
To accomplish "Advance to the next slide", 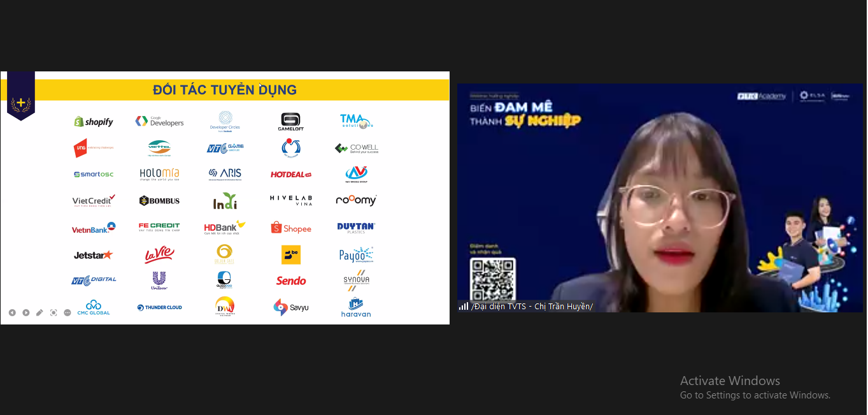I will (26, 312).
